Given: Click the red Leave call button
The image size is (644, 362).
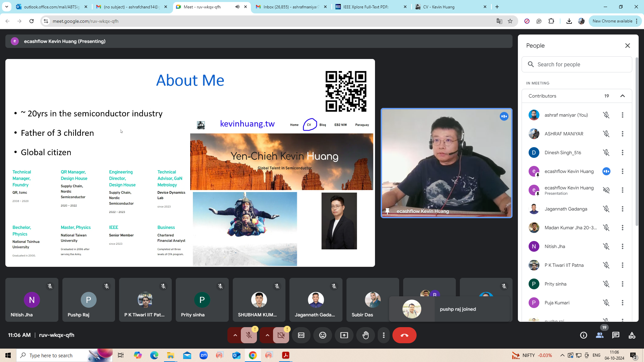Looking at the screenshot, I should [x=404, y=335].
